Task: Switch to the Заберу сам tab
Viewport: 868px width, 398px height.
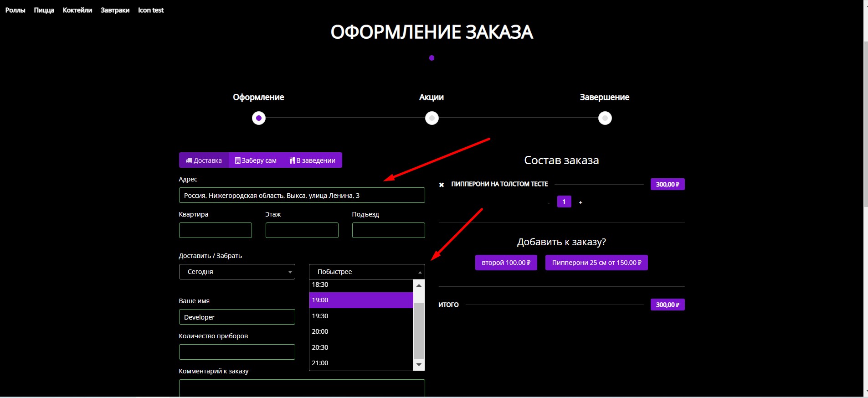Action: pos(256,160)
